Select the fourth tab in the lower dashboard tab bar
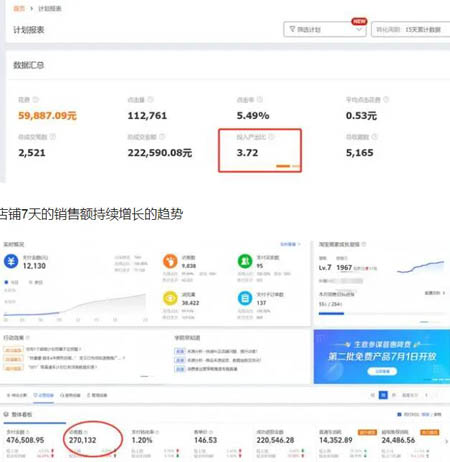The width and height of the screenshot is (450, 462). click(97, 395)
